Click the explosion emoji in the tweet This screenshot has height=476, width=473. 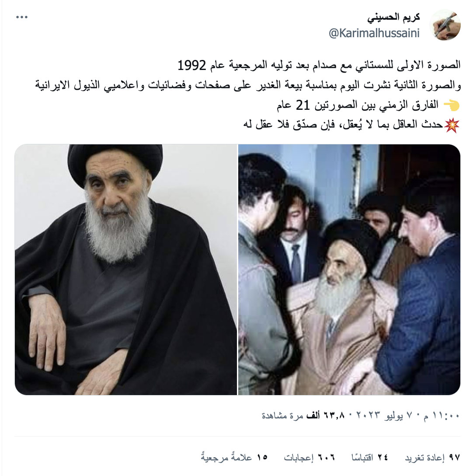coord(452,125)
